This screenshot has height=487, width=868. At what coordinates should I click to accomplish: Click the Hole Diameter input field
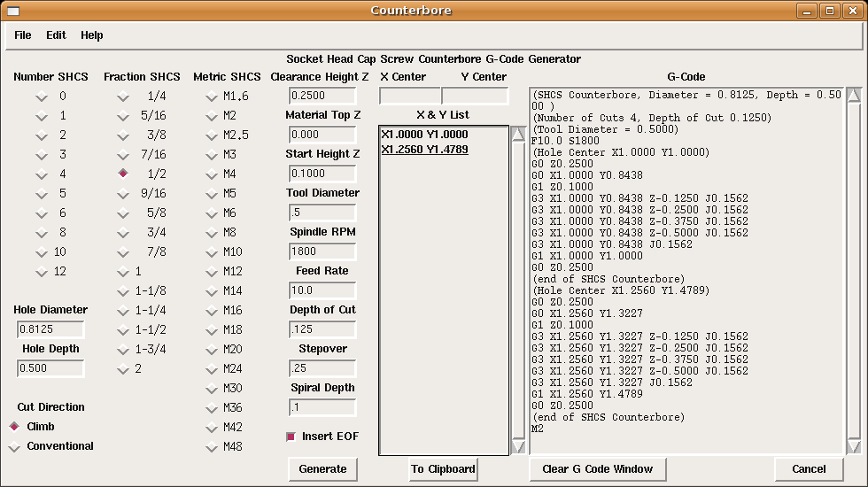[50, 329]
